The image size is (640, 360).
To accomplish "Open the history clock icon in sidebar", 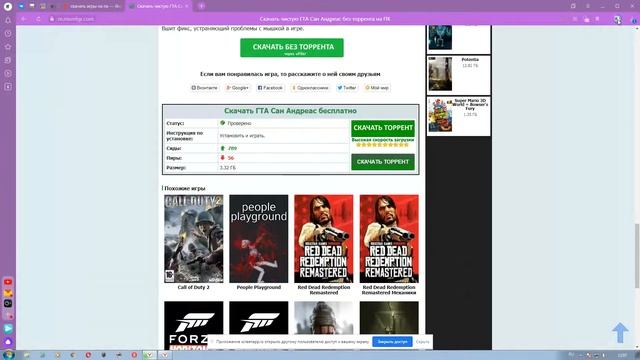I will pos(8,33).
